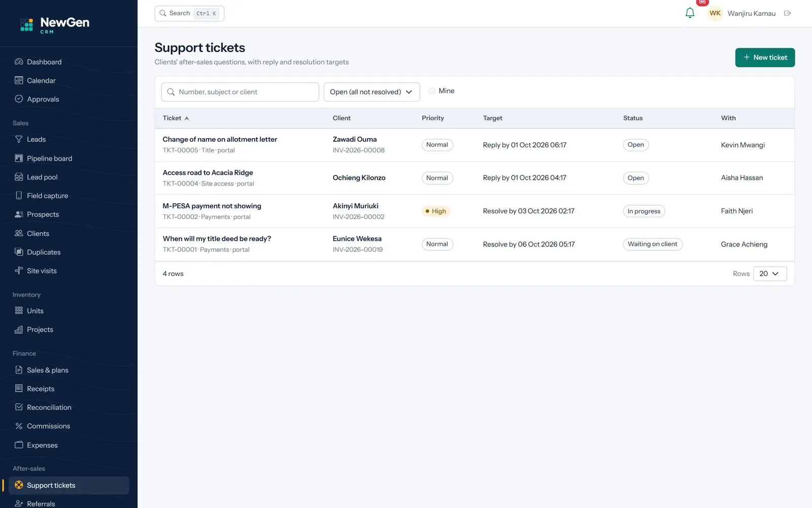Screen dimensions: 812x508
Task: Open ticket 'When will my title deed be ready?'
Action: tap(217, 239)
